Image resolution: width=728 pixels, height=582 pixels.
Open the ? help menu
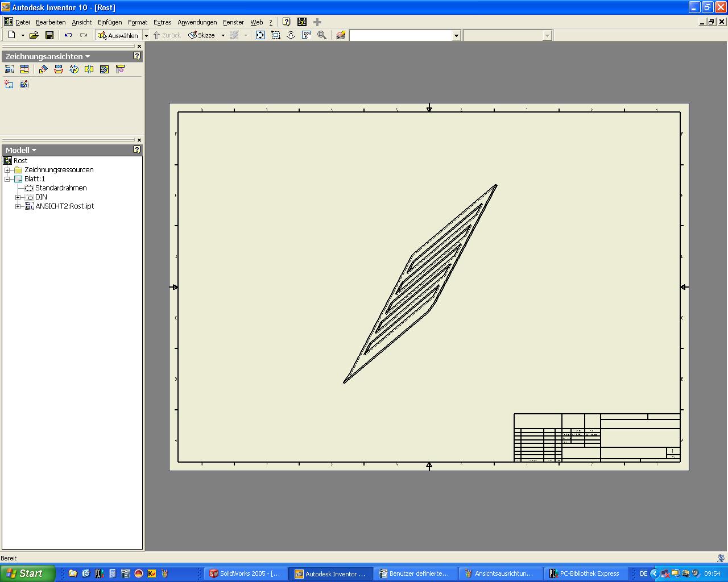point(271,22)
